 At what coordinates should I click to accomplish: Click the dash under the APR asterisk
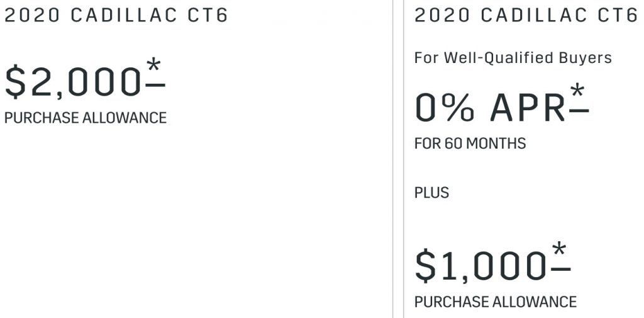(579, 110)
